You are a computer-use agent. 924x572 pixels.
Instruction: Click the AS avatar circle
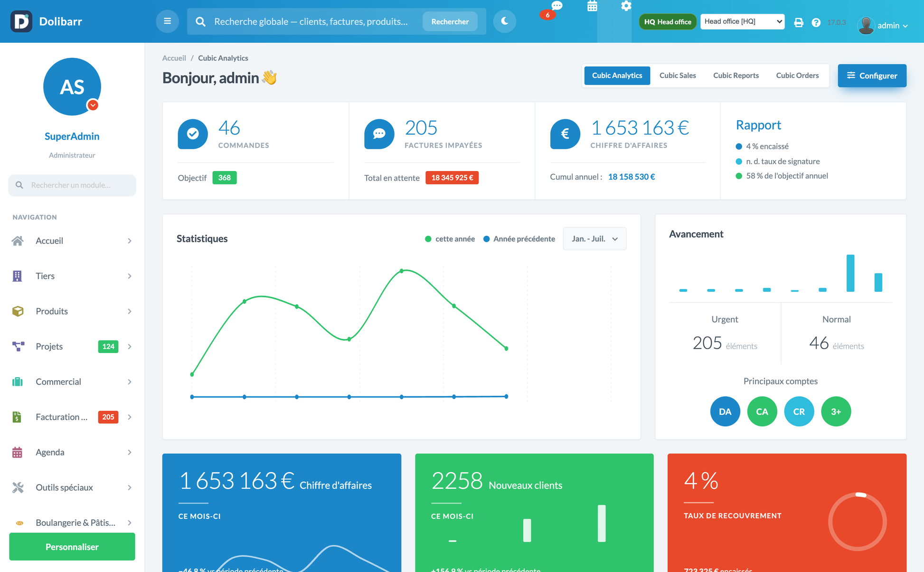[72, 86]
